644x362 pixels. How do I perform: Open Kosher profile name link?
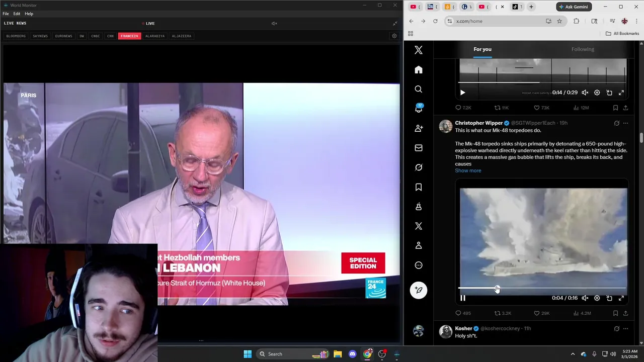click(x=464, y=328)
